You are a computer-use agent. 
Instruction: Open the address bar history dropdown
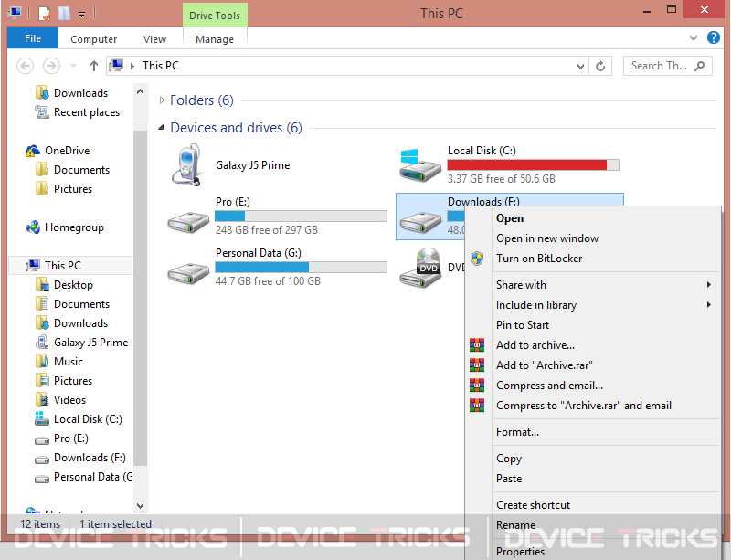point(580,66)
